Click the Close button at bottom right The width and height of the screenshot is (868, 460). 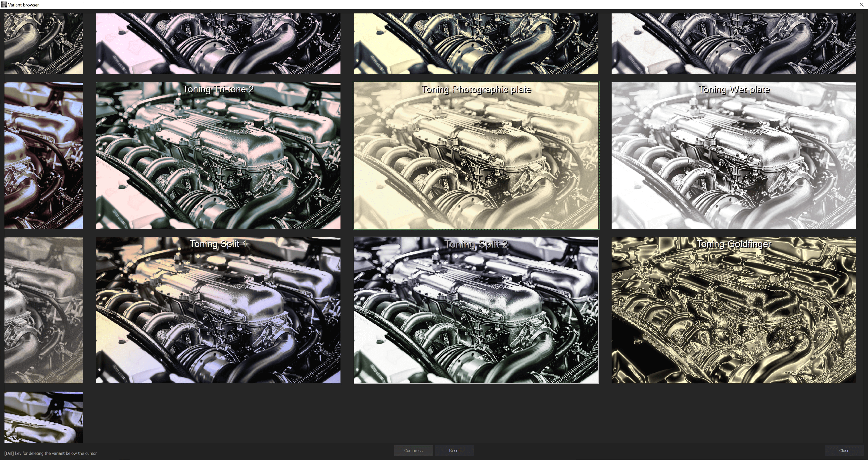click(x=844, y=450)
